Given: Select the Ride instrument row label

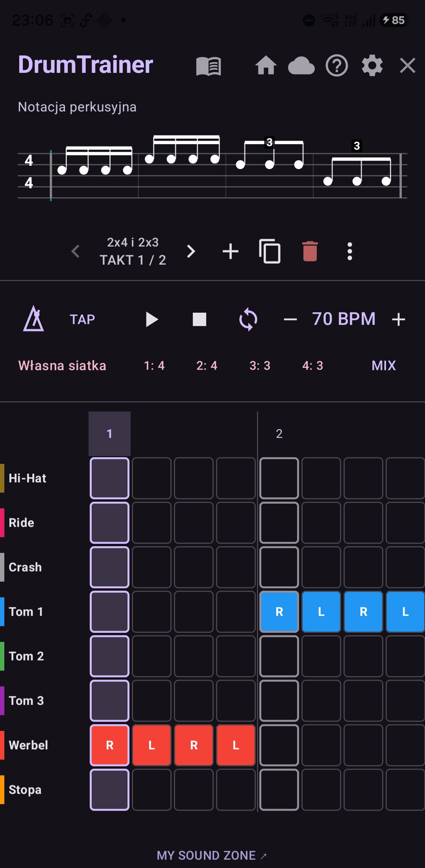Looking at the screenshot, I should 21,523.
